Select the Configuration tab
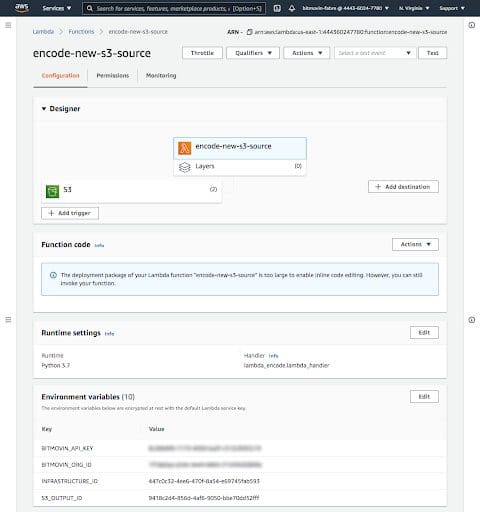480x512 pixels. [60, 76]
